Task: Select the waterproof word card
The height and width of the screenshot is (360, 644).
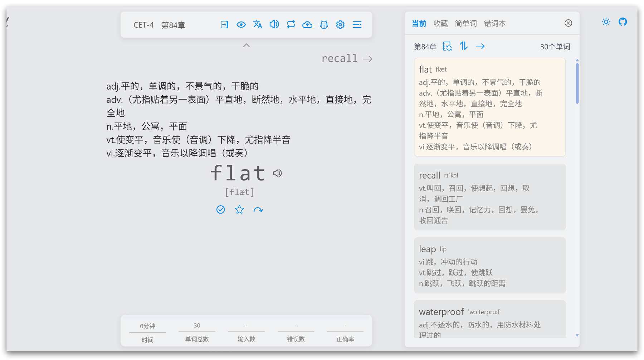Action: pos(490,319)
